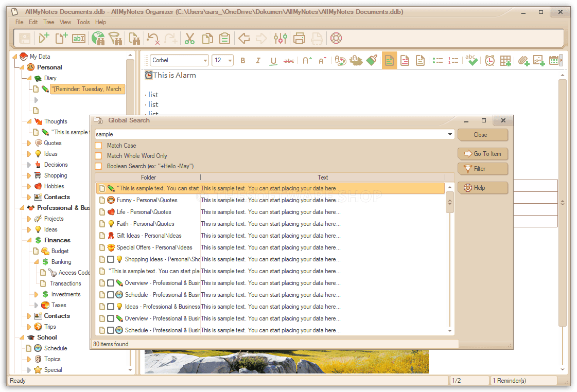Click the Help button in Global Search

pyautogui.click(x=483, y=188)
